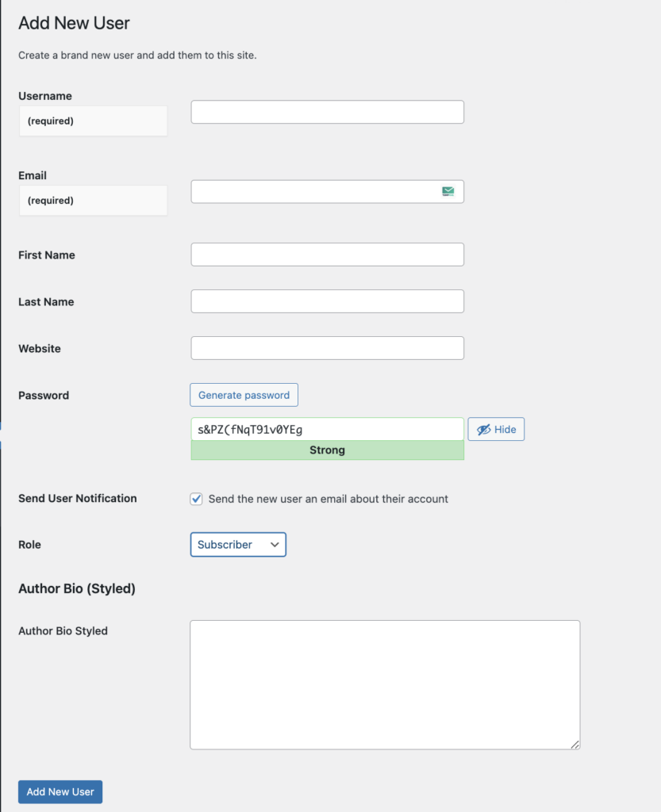The width and height of the screenshot is (661, 812).
Task: Click the resize handle of Author Bio textarea
Action: (575, 745)
